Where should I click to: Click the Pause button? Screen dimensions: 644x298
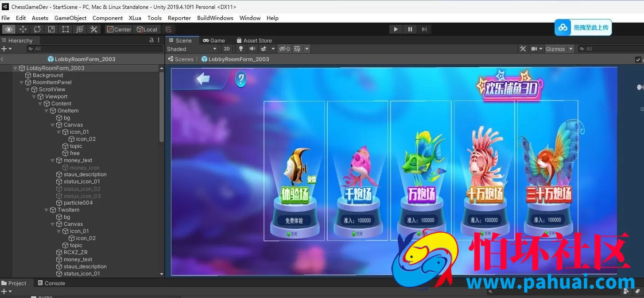(x=410, y=29)
